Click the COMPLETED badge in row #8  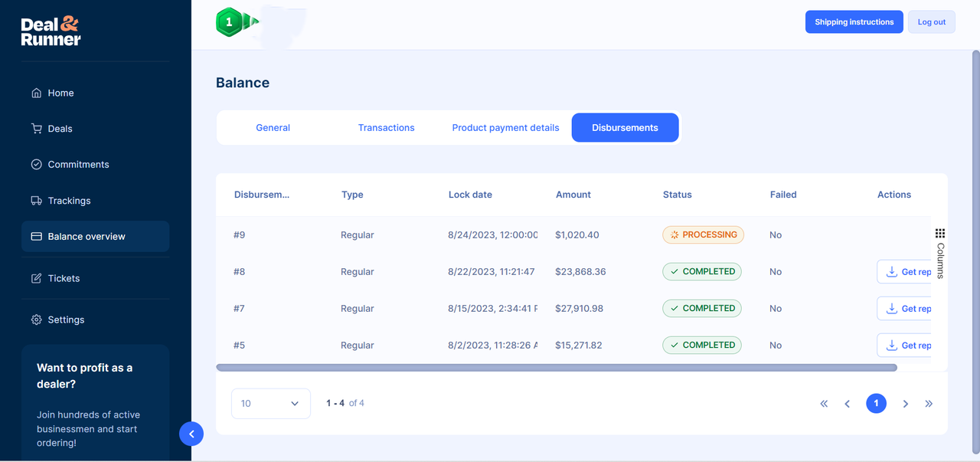702,271
